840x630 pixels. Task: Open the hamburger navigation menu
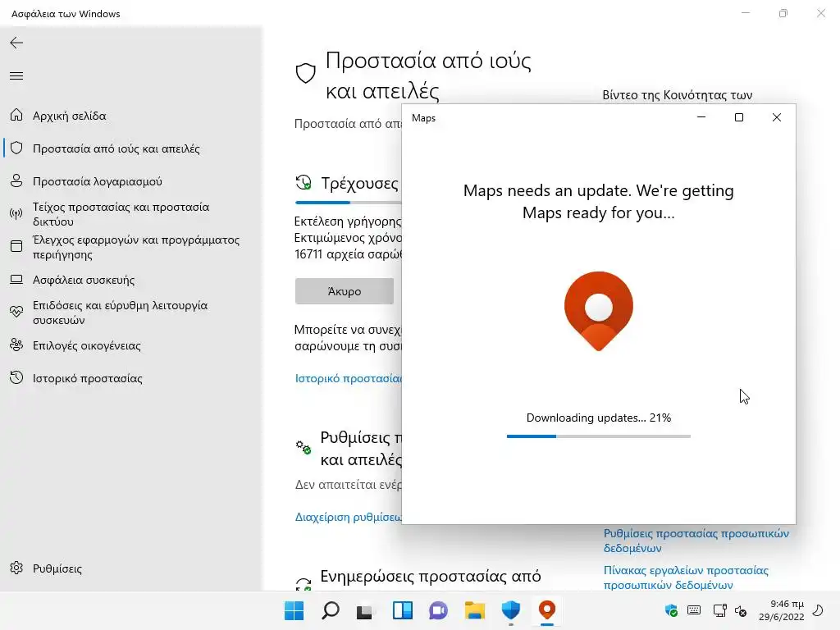click(x=16, y=75)
